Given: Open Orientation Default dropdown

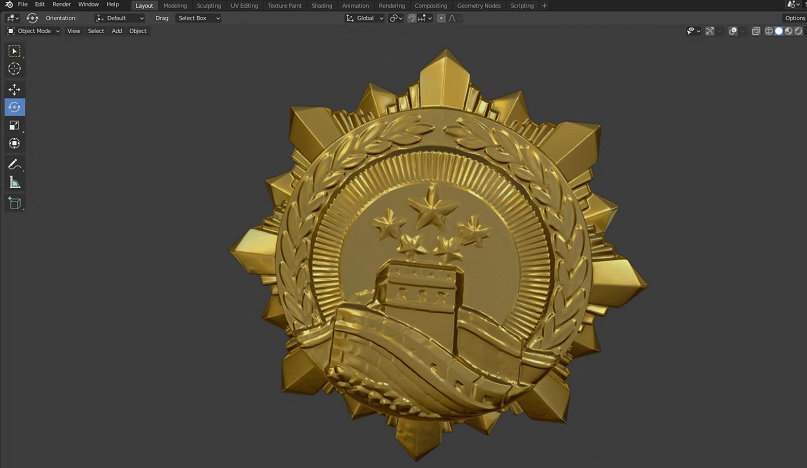Looking at the screenshot, I should click(x=119, y=18).
